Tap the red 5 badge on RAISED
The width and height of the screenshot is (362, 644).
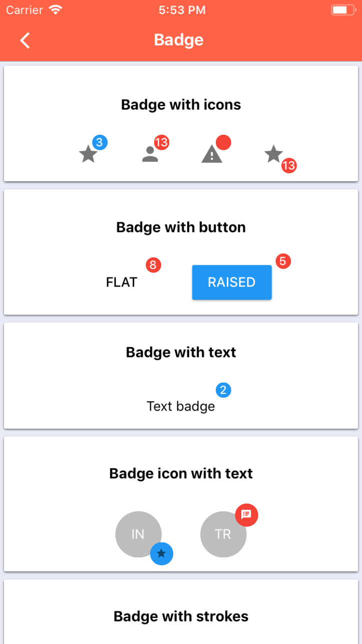point(283,261)
